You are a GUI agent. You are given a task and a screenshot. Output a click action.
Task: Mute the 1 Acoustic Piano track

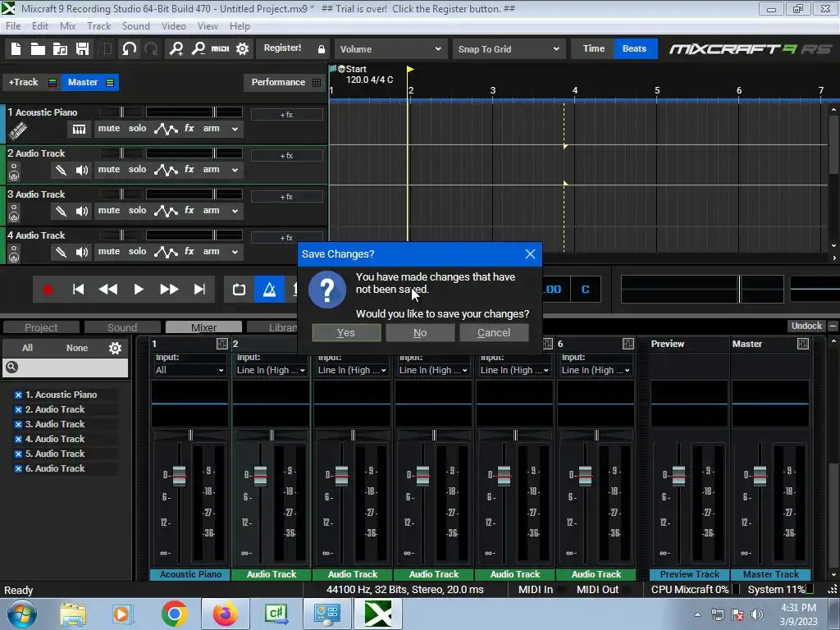109,129
